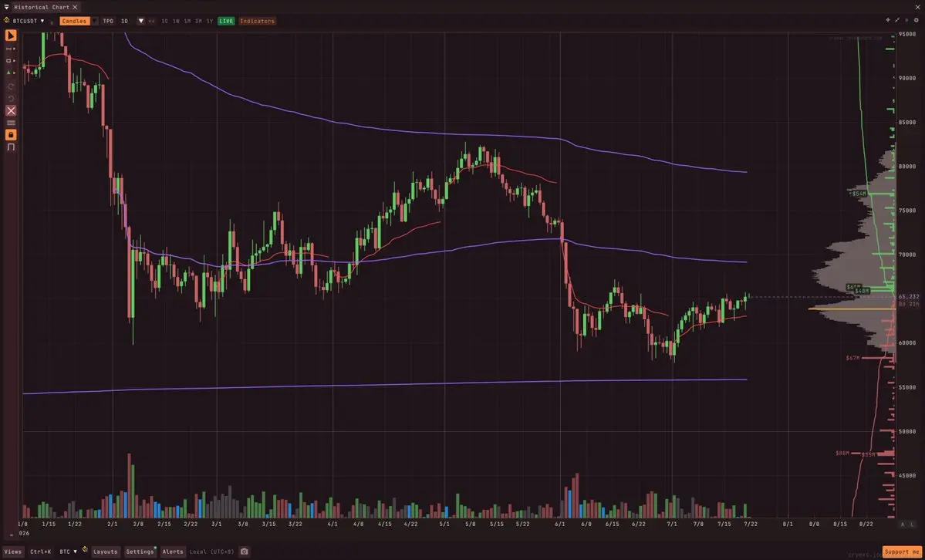Toggle the orange drawing lock
The height and width of the screenshot is (560, 925).
click(11, 134)
